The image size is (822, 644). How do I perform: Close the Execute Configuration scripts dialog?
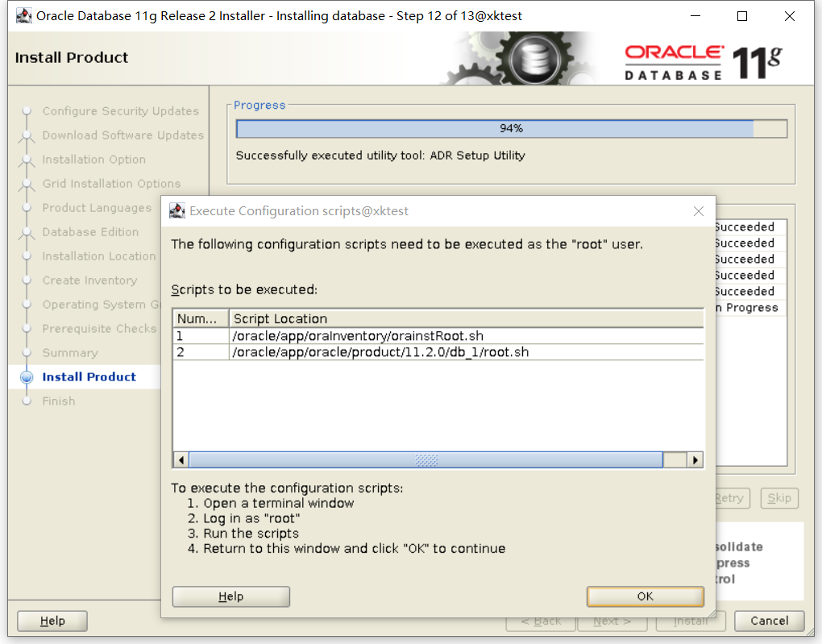tap(698, 211)
